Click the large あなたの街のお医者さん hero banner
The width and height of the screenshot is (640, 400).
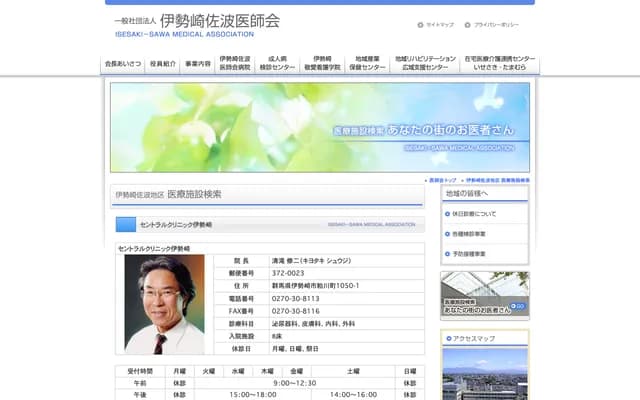(x=320, y=127)
